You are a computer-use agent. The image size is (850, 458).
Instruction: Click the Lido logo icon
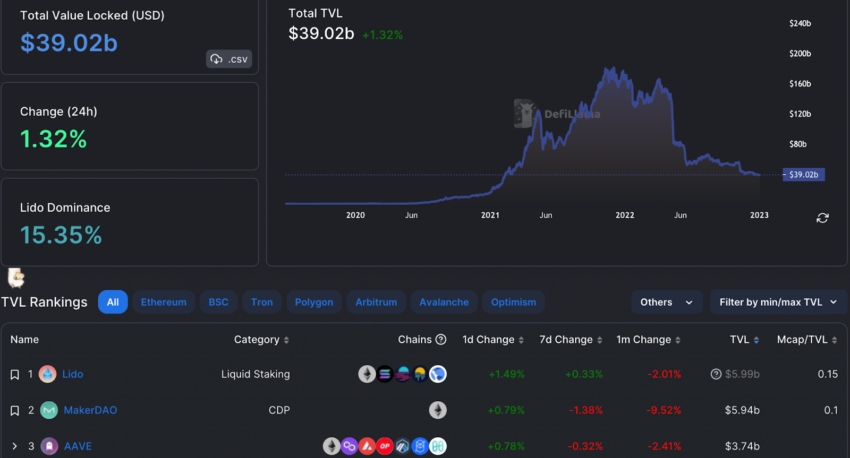click(48, 374)
